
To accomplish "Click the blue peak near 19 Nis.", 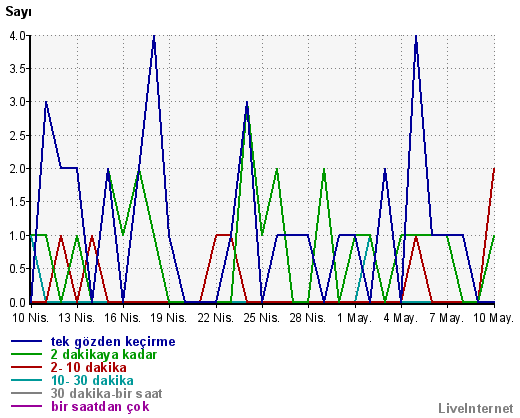I will click(154, 36).
